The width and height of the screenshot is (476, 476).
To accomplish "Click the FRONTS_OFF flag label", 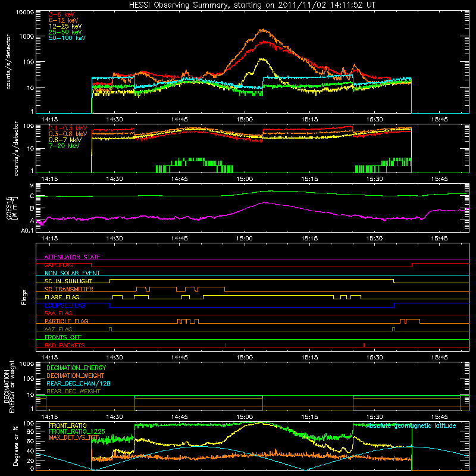I will [x=63, y=337].
